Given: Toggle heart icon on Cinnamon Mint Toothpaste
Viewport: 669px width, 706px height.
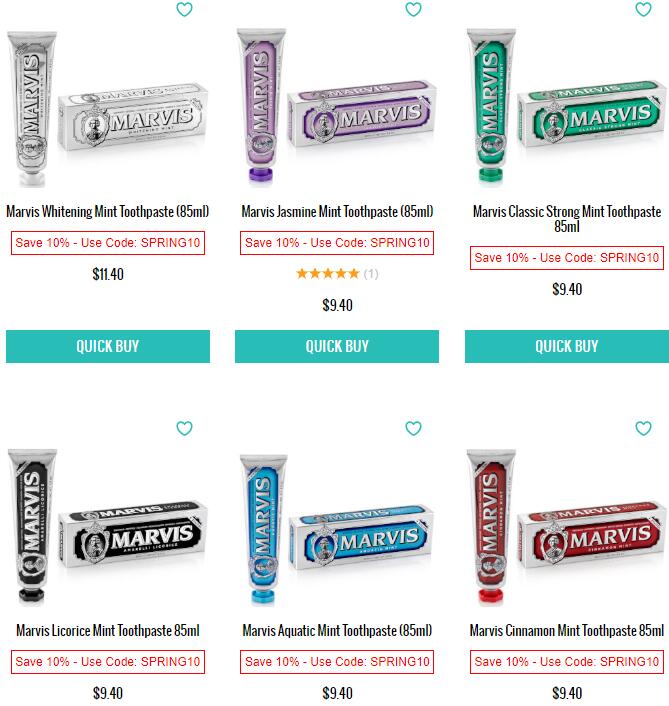Looking at the screenshot, I should [643, 428].
